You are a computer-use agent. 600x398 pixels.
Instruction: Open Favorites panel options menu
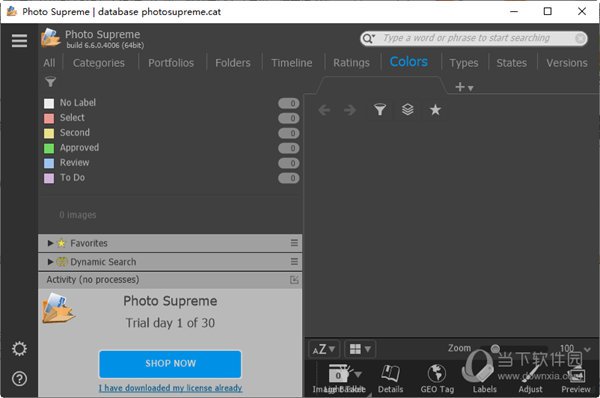click(294, 243)
